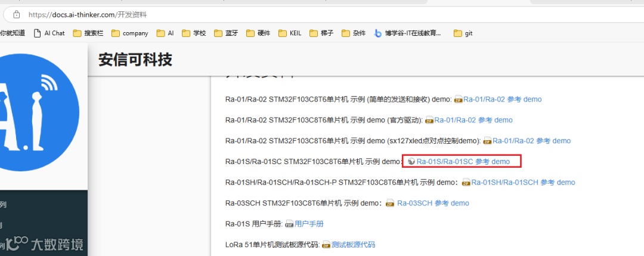This screenshot has height=256, width=644.
Task: Click PDF icon before 用户手册 link
Action: point(290,224)
